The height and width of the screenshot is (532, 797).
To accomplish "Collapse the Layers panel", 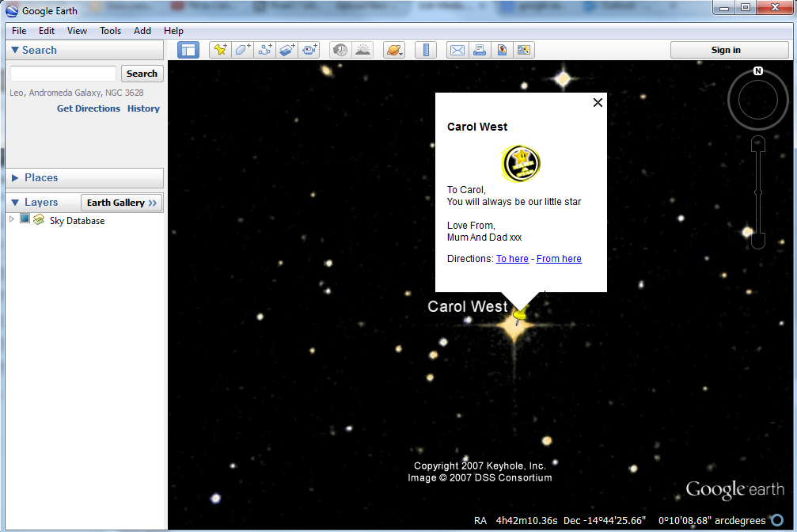I will tap(15, 203).
